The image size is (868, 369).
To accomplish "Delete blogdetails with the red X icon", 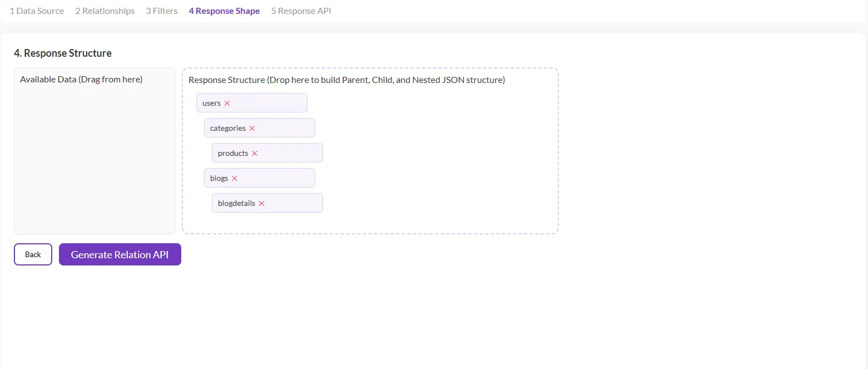I will tap(261, 204).
